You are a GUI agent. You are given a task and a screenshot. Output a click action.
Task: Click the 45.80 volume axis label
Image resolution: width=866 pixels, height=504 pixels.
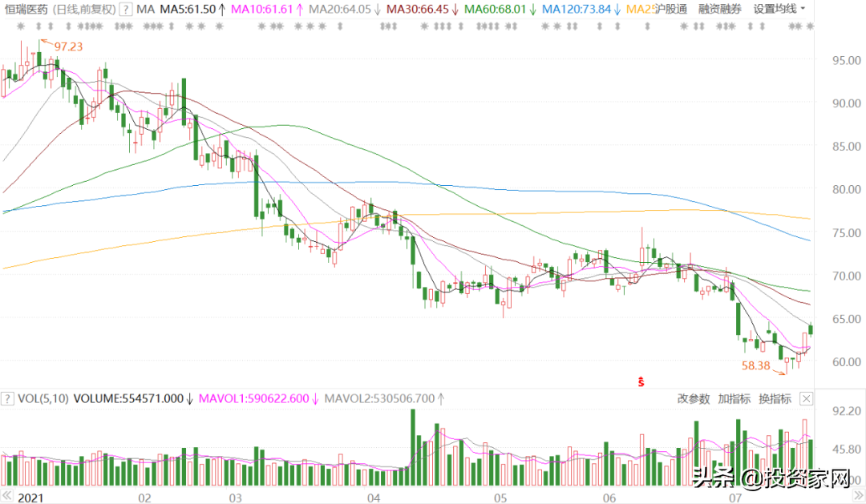coord(846,450)
